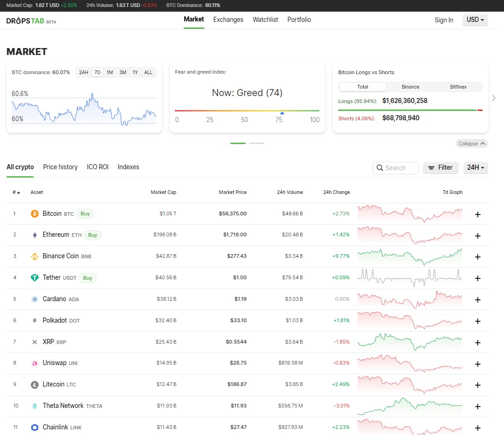Click the Longs vs Shorts ratio bar
The width and height of the screenshot is (504, 435).
tap(410, 110)
